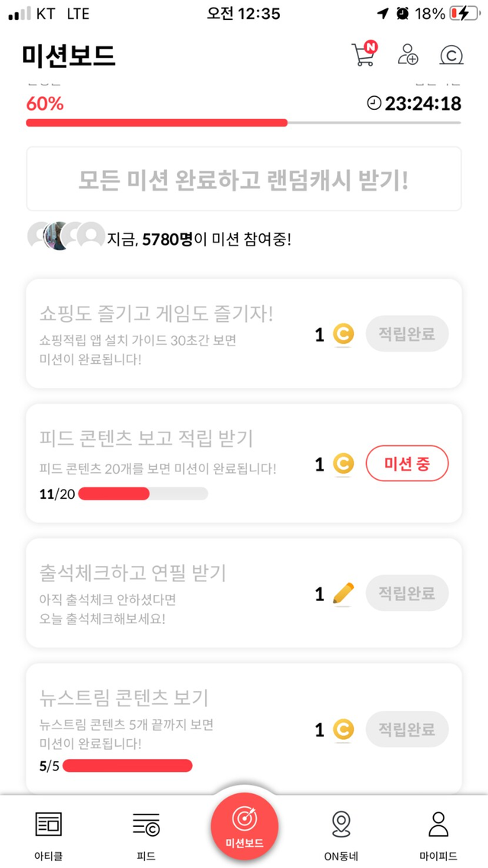The width and height of the screenshot is (488, 868).
Task: Tap the participant profile avatars
Action: tap(66, 236)
